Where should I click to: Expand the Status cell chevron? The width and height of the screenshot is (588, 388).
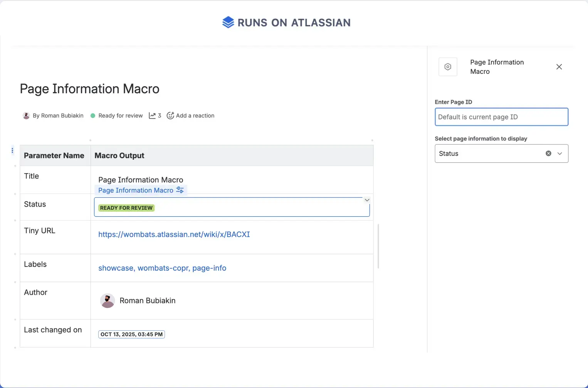[x=367, y=200]
